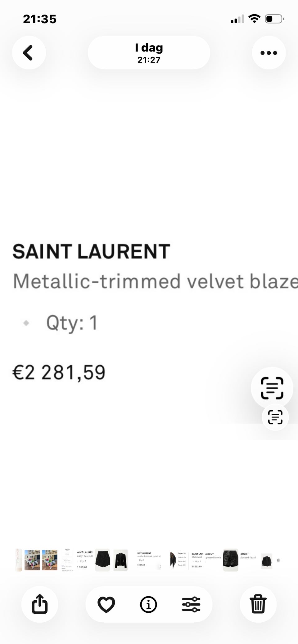The height and width of the screenshot is (644, 298).
Task: Toggle text detection off via scan button
Action: [274, 417]
